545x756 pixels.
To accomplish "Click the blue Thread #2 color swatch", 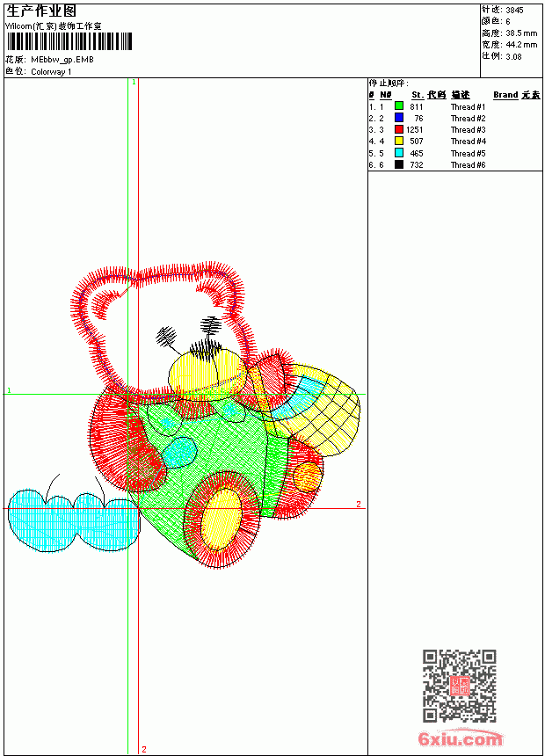I will (399, 118).
